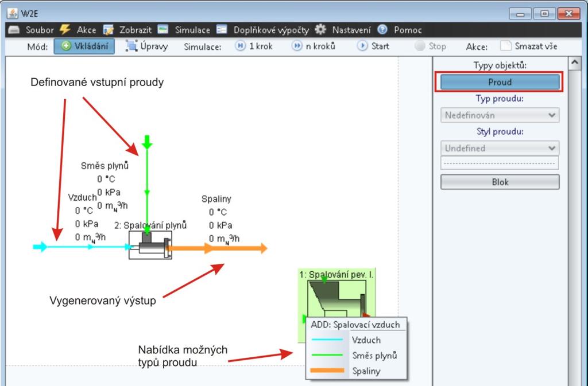The width and height of the screenshot is (588, 386).
Task: Switch to Vkládání insert mode
Action: click(84, 46)
